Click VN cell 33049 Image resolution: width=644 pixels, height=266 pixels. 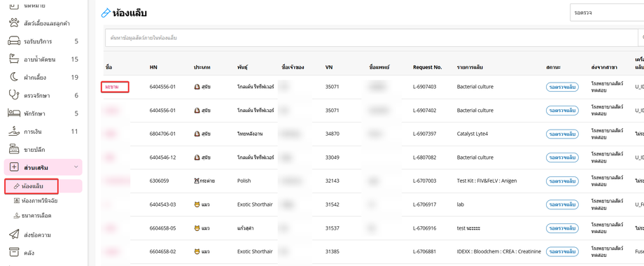pos(332,157)
